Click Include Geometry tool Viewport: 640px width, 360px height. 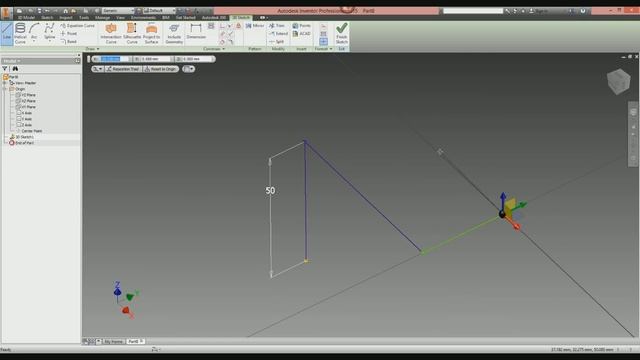point(174,33)
